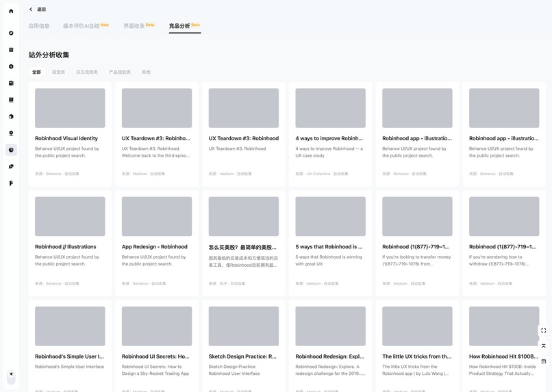Open 'Sketch Design Practice: R...' thumbnail
The height and width of the screenshot is (392, 552).
[x=244, y=326]
